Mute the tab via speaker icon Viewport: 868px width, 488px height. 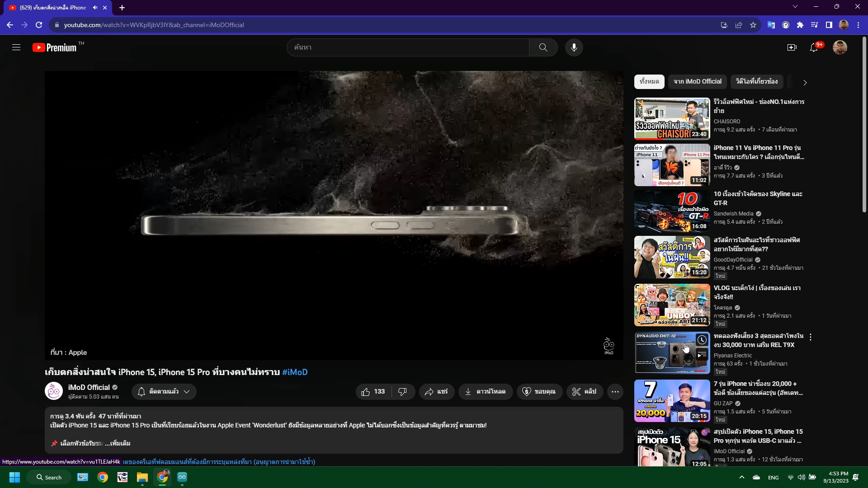[x=95, y=8]
